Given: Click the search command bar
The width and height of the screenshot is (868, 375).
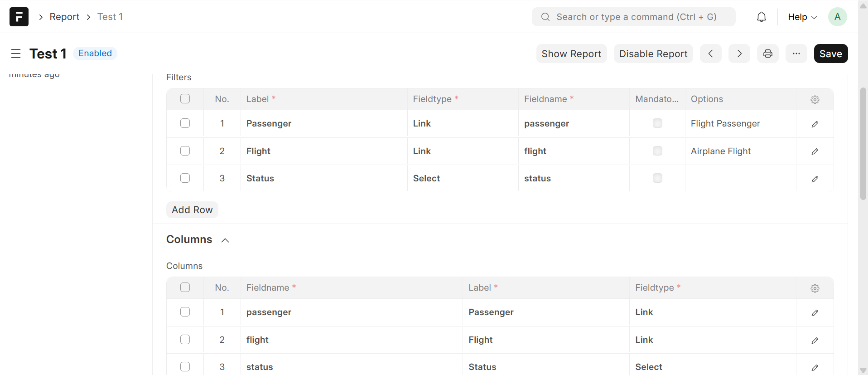Looking at the screenshot, I should point(633,17).
